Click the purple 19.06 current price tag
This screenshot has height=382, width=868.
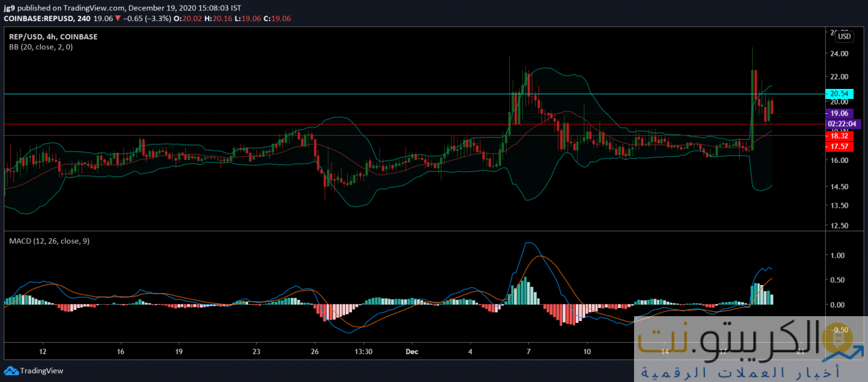pos(839,113)
